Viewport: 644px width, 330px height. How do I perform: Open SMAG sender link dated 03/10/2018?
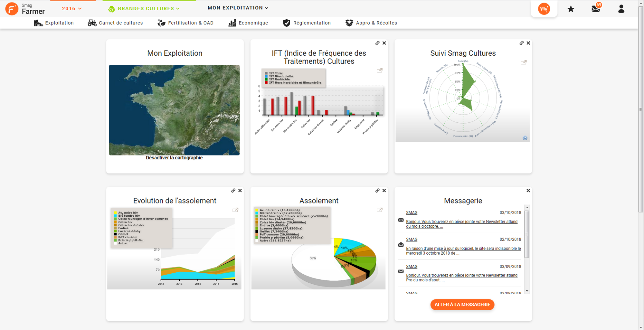click(412, 213)
